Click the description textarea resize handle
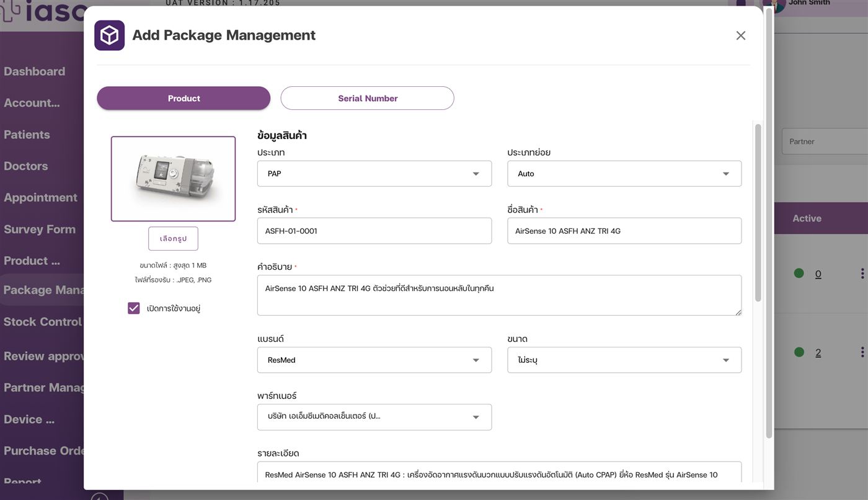This screenshot has width=868, height=500. pyautogui.click(x=738, y=312)
